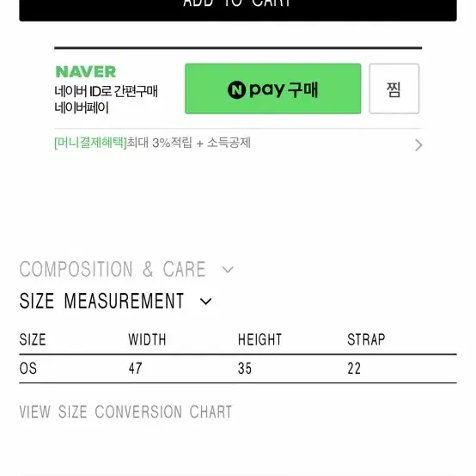Click the 찜 wishlist button
The width and height of the screenshot is (476, 476).
(394, 88)
